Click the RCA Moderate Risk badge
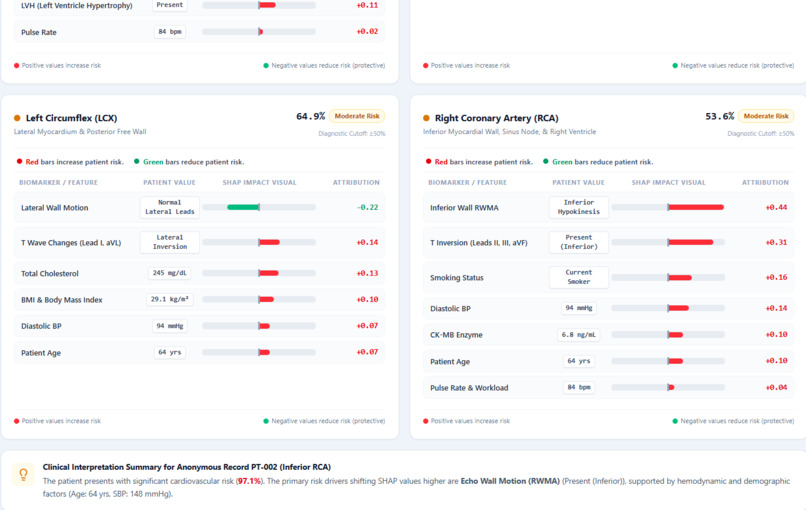This screenshot has height=510, width=806. point(766,116)
